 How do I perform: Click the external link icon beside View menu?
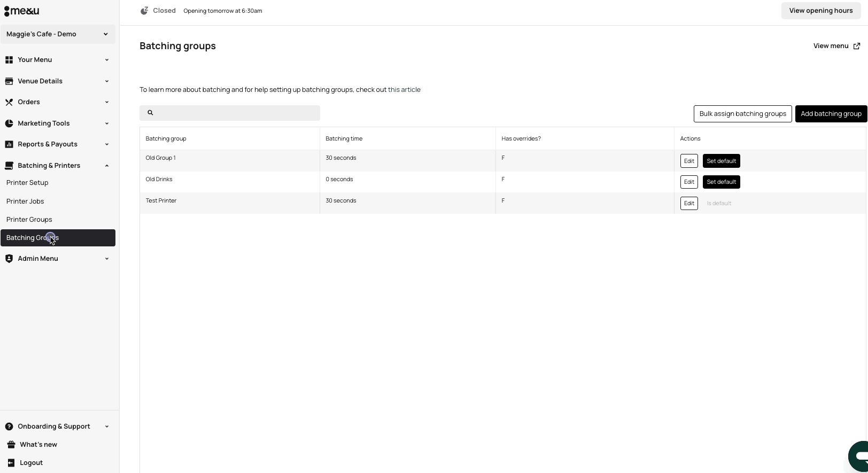(857, 46)
